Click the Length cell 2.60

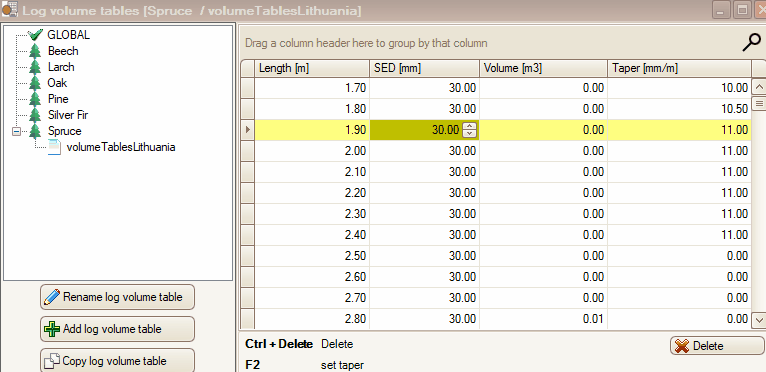312,277
